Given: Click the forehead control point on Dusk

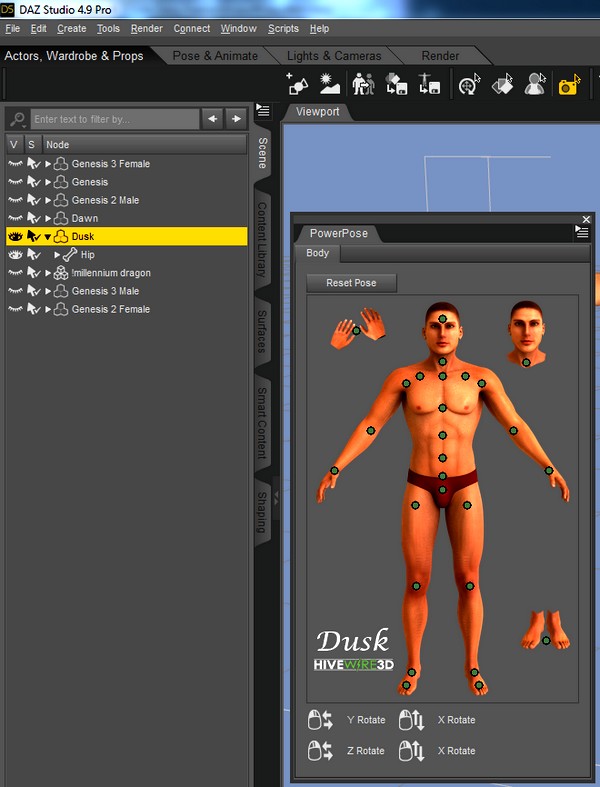Looking at the screenshot, I should click(442, 319).
